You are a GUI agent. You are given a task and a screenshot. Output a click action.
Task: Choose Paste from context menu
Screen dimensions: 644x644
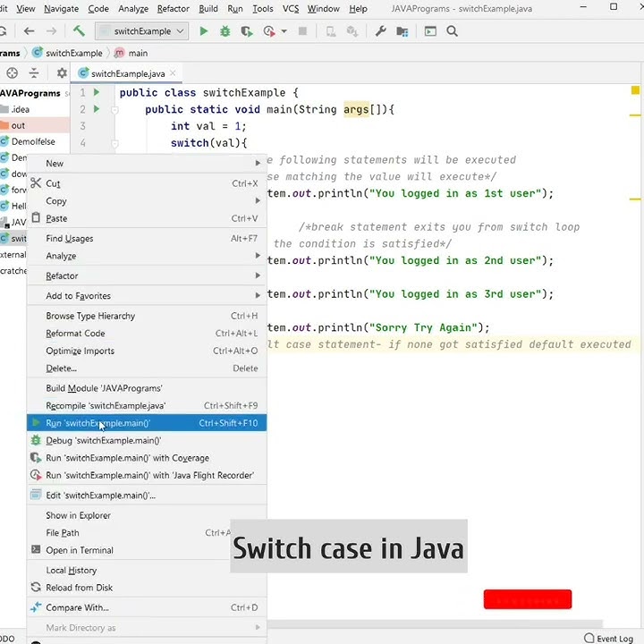pyautogui.click(x=147, y=218)
